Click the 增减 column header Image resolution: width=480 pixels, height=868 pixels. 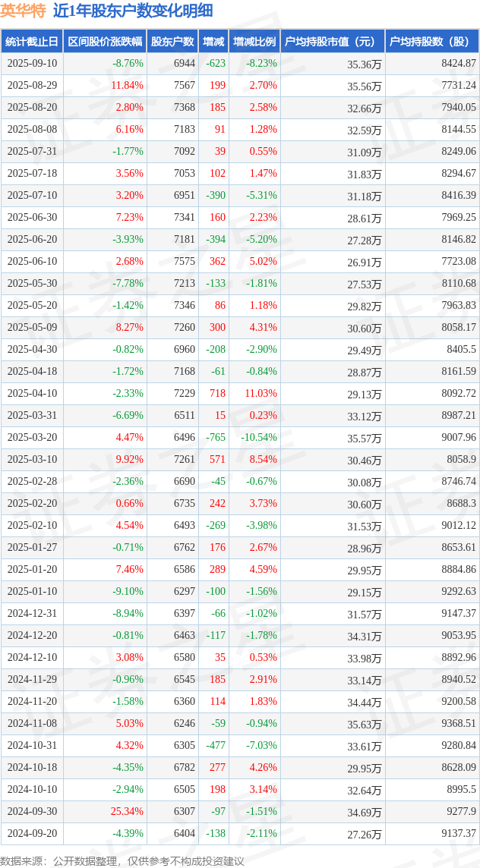(x=213, y=42)
